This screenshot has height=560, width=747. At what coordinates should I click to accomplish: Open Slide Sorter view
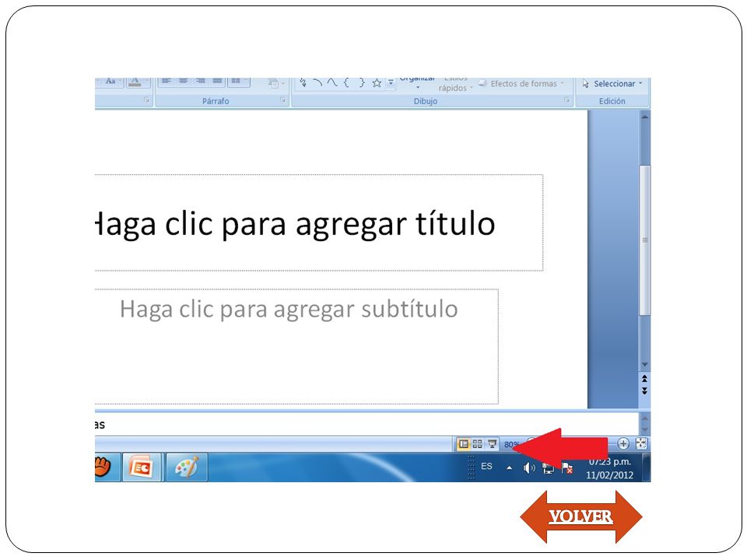(477, 444)
